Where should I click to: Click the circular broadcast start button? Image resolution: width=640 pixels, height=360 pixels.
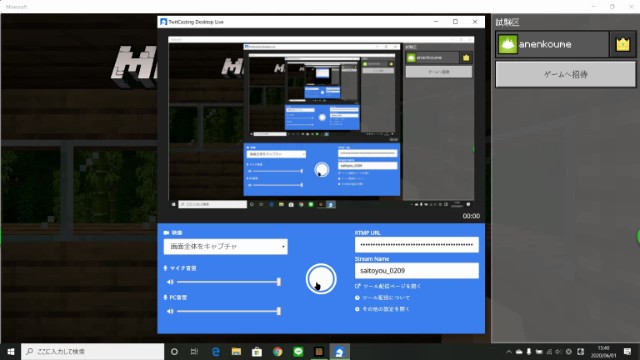point(321,279)
